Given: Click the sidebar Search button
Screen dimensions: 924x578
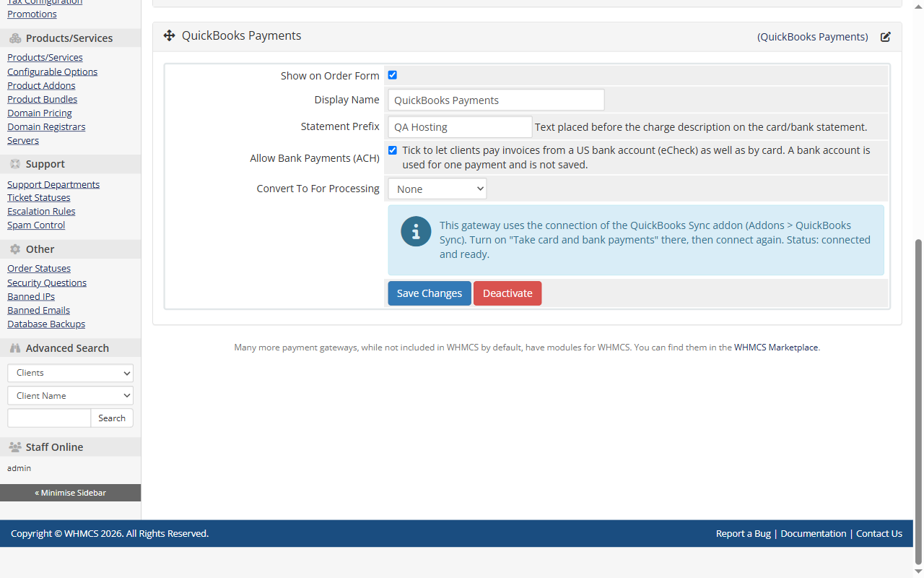Looking at the screenshot, I should (x=112, y=418).
